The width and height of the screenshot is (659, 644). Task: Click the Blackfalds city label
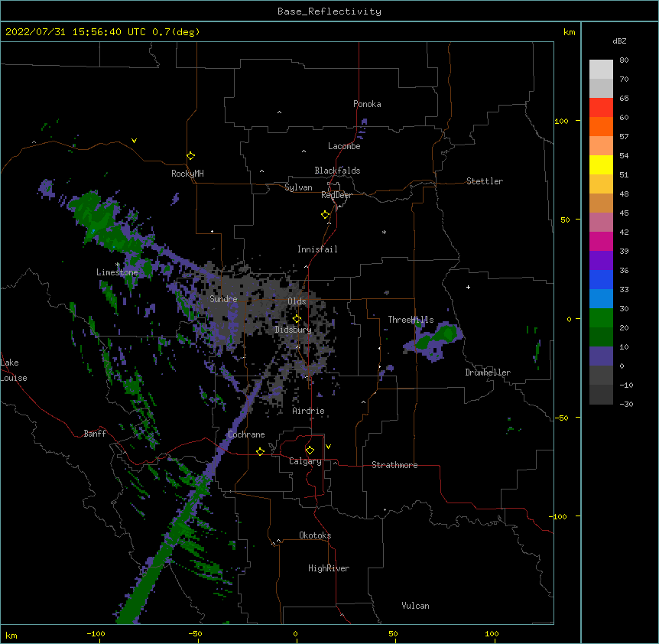[337, 171]
